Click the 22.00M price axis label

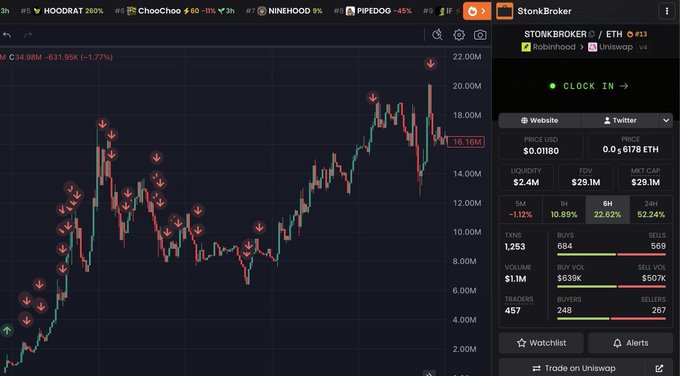pos(467,57)
